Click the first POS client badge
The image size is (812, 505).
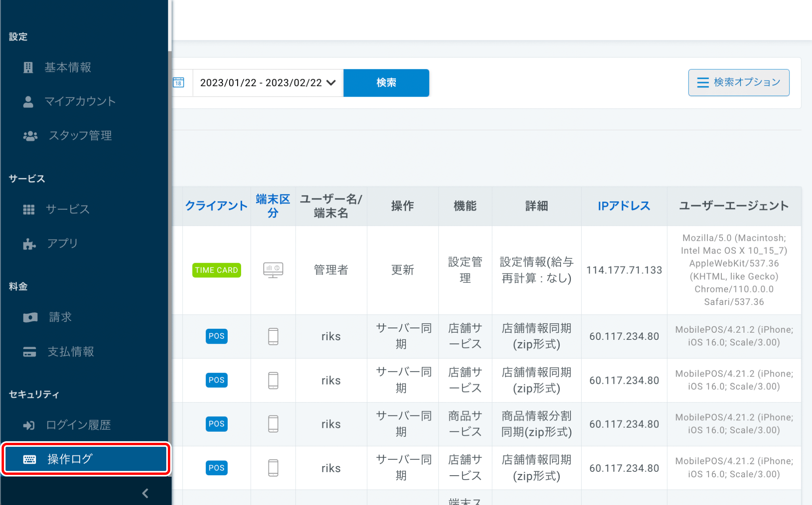[x=216, y=336]
